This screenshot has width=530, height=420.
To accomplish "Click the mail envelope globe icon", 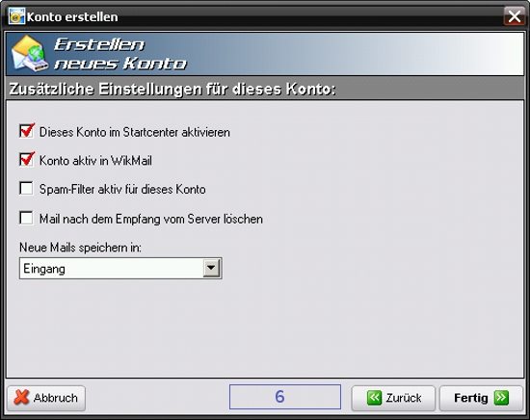I will pos(29,54).
